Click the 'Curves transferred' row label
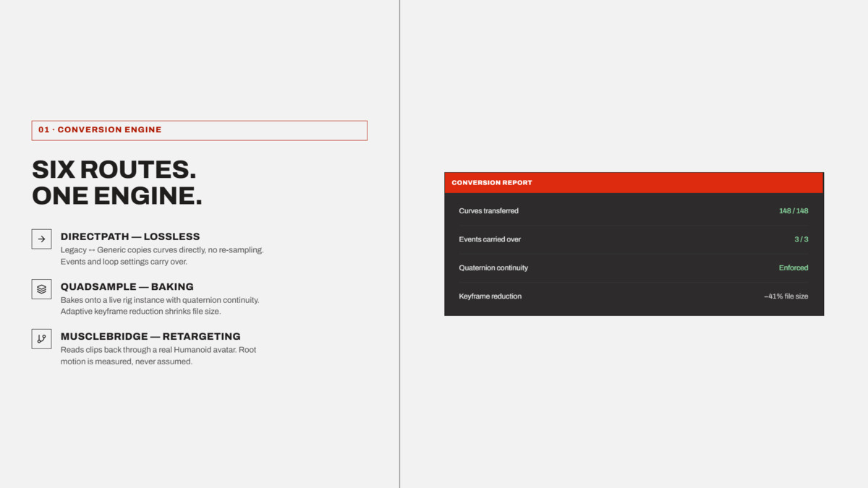The width and height of the screenshot is (868, 488). (x=489, y=211)
